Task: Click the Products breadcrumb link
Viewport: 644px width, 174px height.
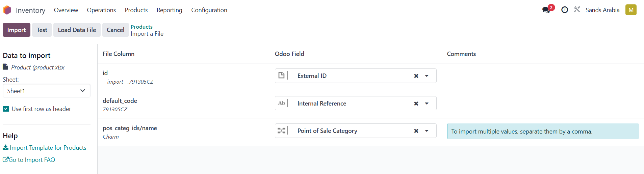Action: (141, 27)
